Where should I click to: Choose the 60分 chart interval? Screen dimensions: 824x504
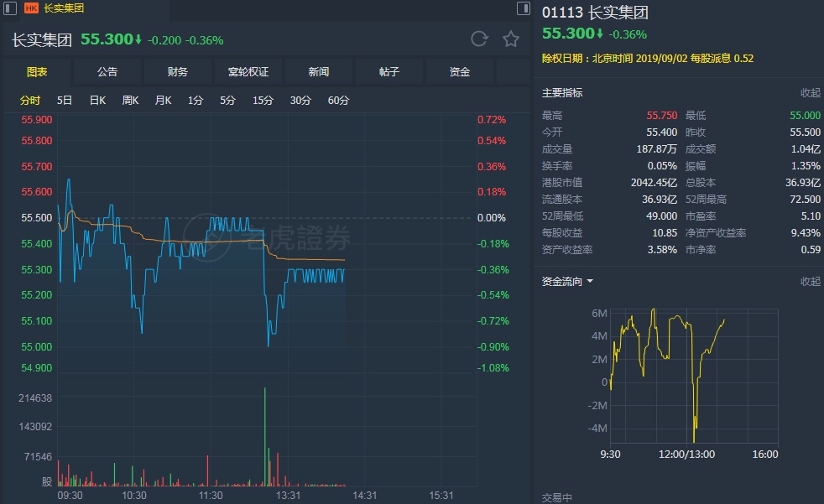click(x=338, y=101)
